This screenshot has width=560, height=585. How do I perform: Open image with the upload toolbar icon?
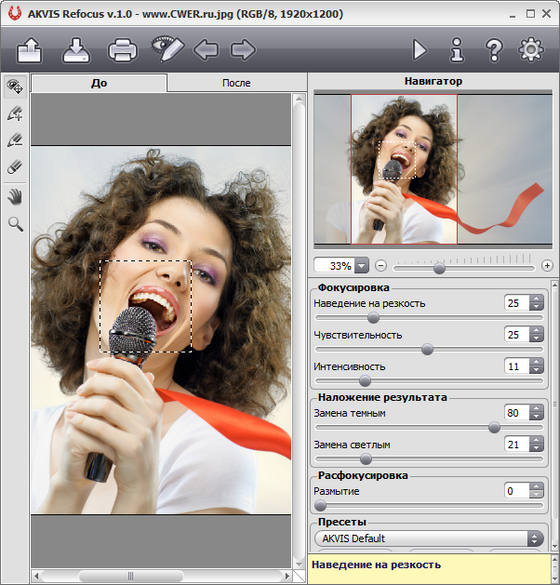click(29, 50)
